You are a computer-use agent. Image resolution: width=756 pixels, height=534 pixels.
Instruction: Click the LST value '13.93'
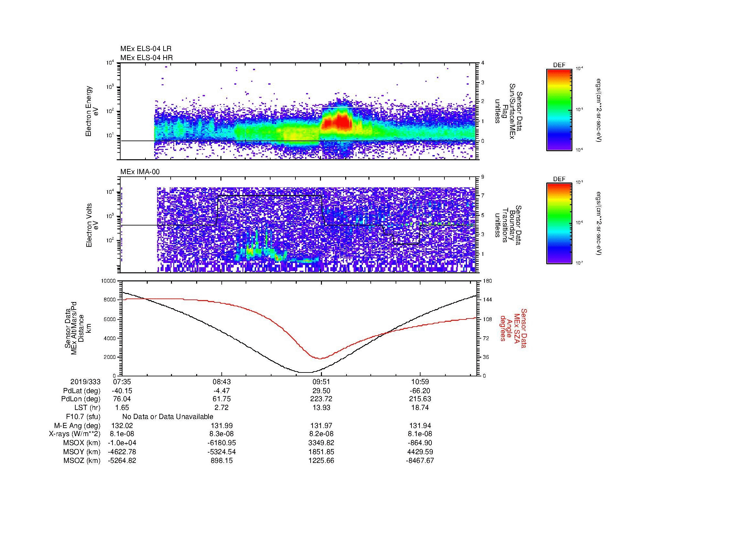pyautogui.click(x=321, y=408)
